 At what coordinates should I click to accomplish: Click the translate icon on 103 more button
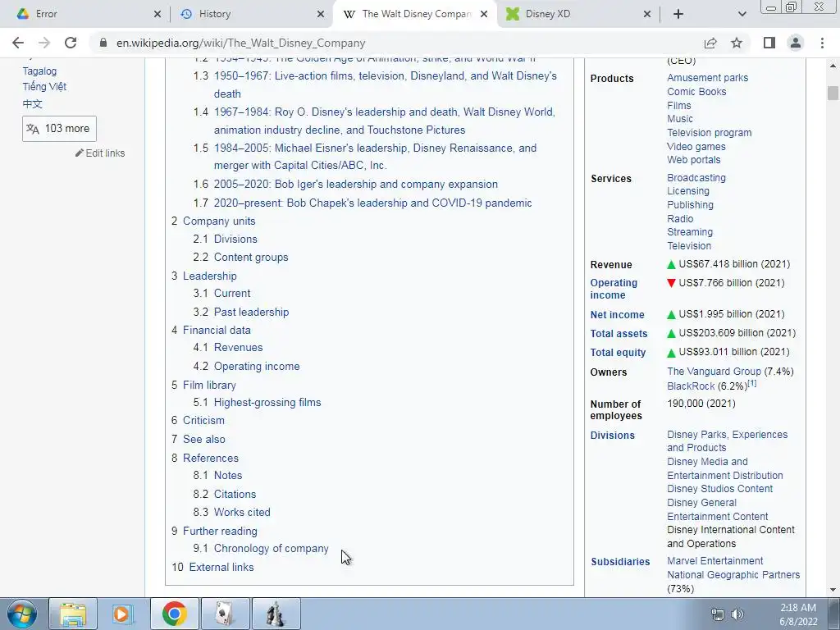point(33,129)
